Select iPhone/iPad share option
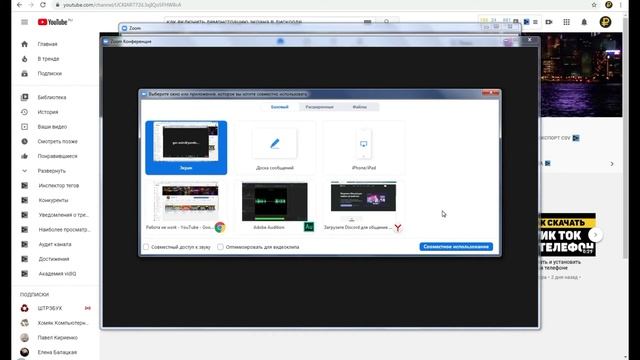 pyautogui.click(x=364, y=147)
